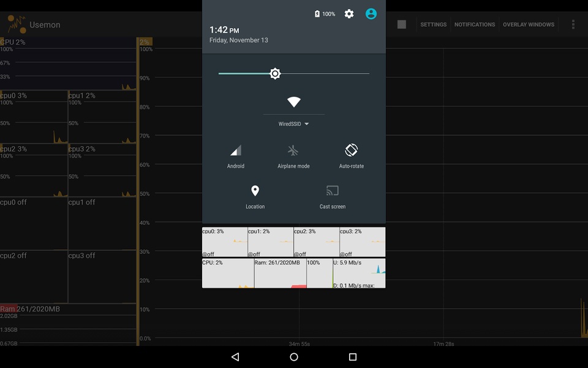Viewport: 588px width, 368px height.
Task: Select the cpu2 off frequency panel
Action: click(x=34, y=277)
